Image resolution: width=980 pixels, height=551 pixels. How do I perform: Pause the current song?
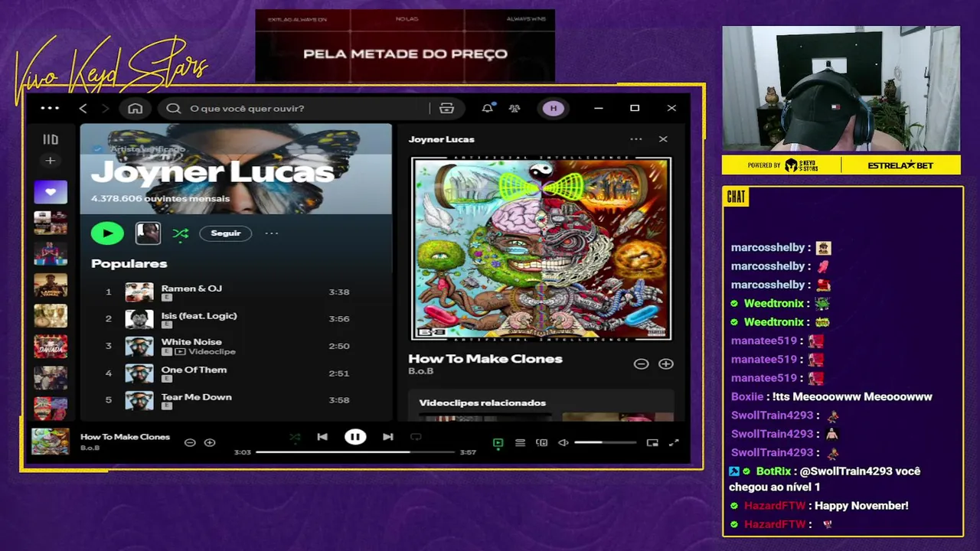coord(355,437)
